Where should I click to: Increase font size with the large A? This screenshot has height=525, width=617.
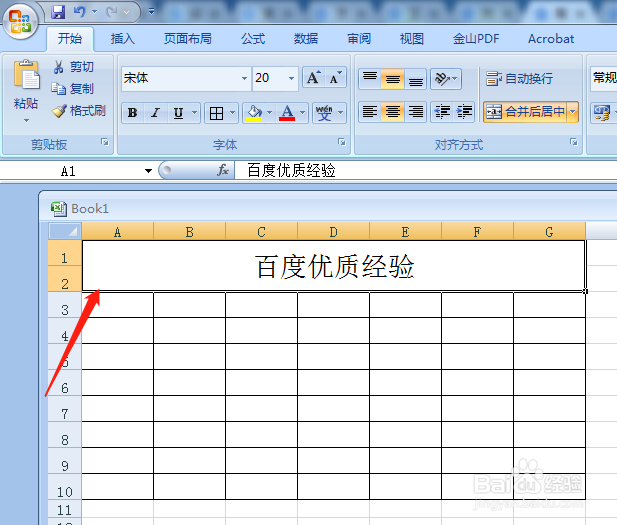click(314, 78)
